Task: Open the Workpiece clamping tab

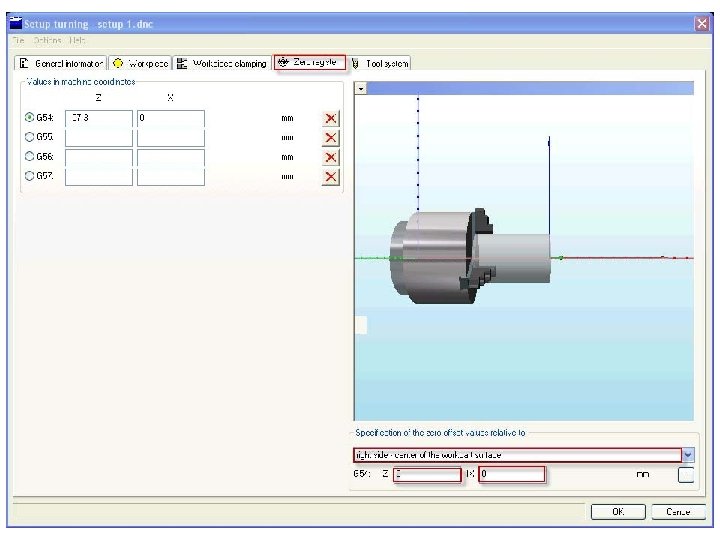Action: 222,63
